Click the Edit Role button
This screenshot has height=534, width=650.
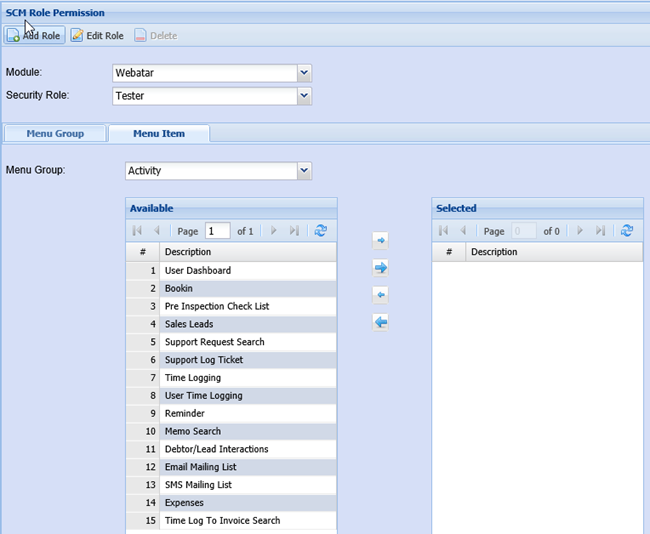[x=97, y=35]
